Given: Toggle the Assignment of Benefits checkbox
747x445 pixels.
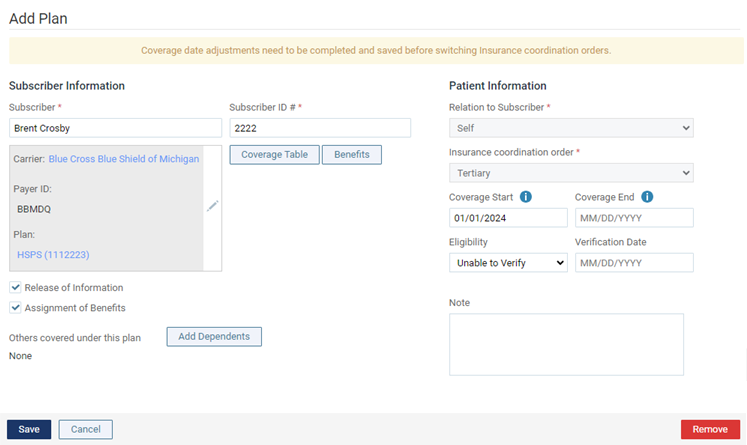Looking at the screenshot, I should pos(15,307).
